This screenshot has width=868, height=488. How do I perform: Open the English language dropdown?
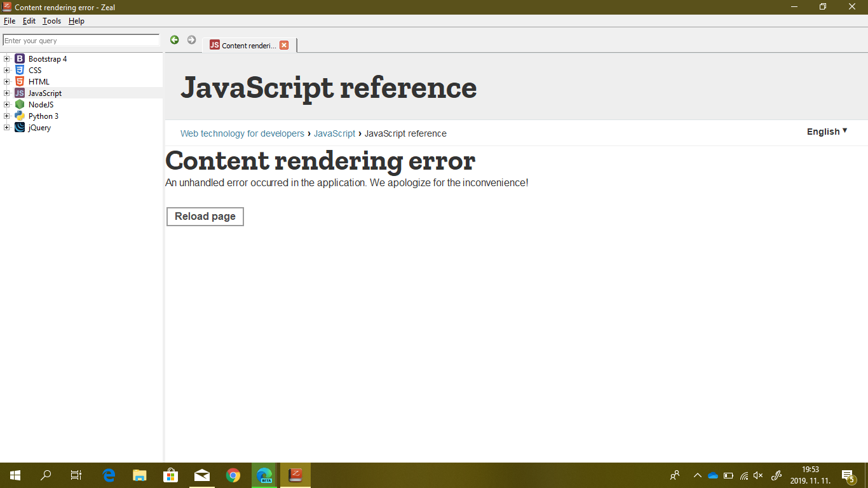825,132
